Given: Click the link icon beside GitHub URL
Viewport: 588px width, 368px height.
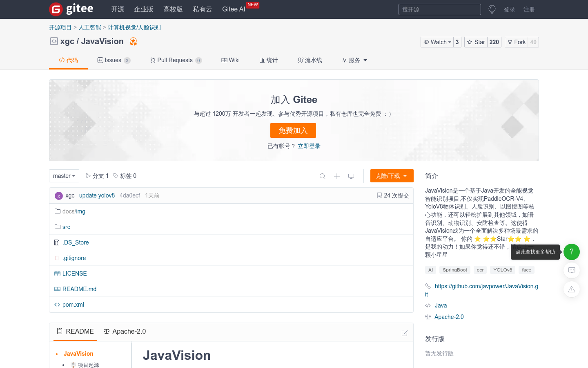Looking at the screenshot, I should [x=428, y=286].
